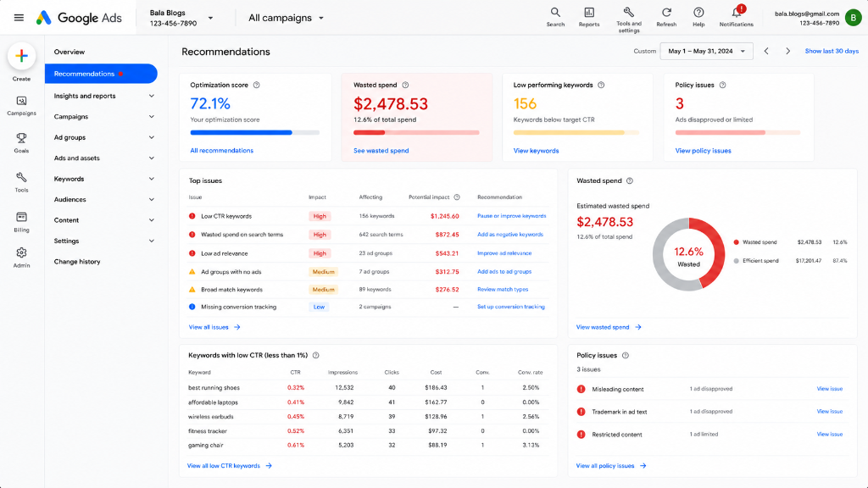Open the May 1 – May 31 date picker
868x488 pixels.
pos(706,51)
